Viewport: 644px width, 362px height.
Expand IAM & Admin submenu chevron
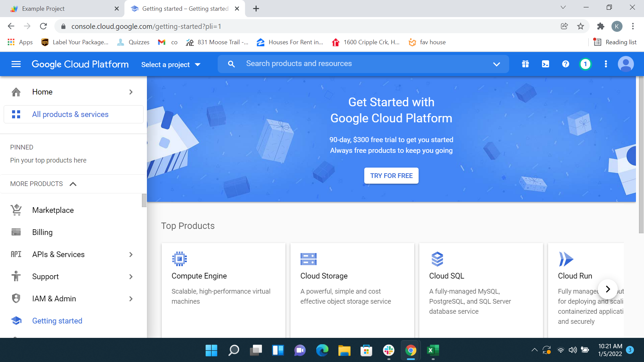[x=131, y=299]
